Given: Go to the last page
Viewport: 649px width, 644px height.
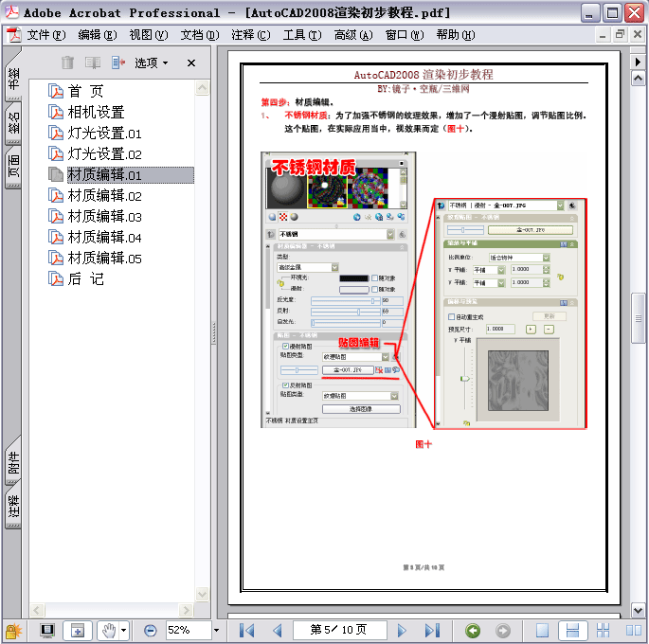Looking at the screenshot, I should pos(432,631).
